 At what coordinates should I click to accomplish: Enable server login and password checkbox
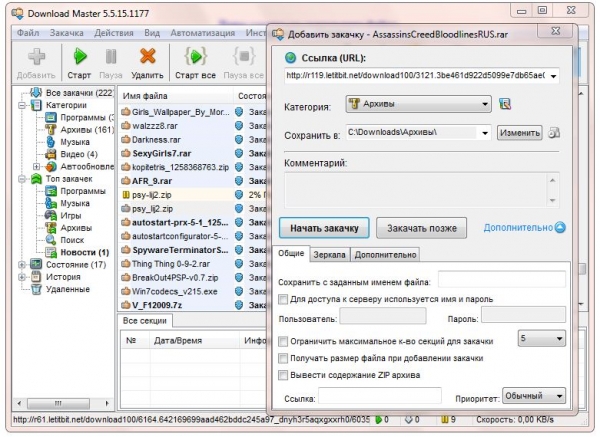(x=283, y=299)
